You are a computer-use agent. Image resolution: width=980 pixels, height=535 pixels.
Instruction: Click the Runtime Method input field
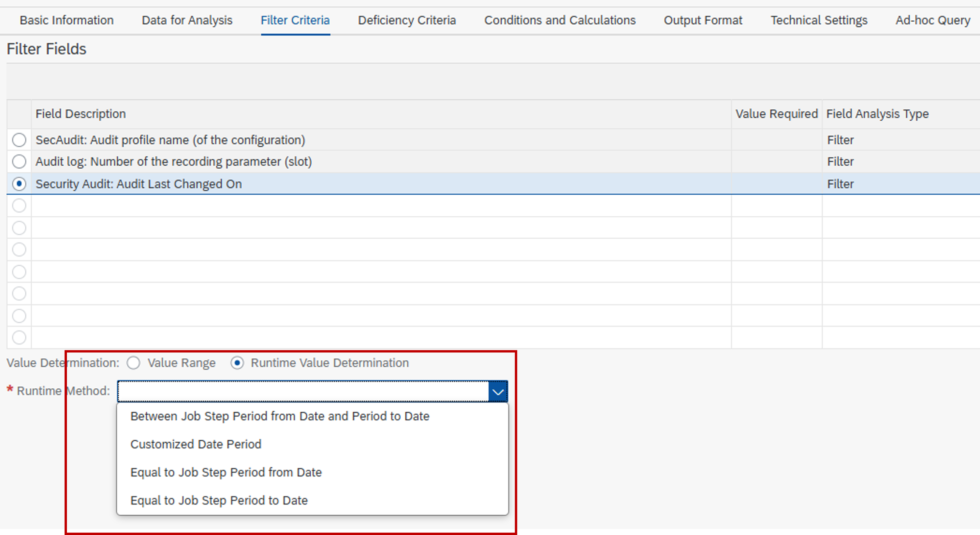pos(303,391)
